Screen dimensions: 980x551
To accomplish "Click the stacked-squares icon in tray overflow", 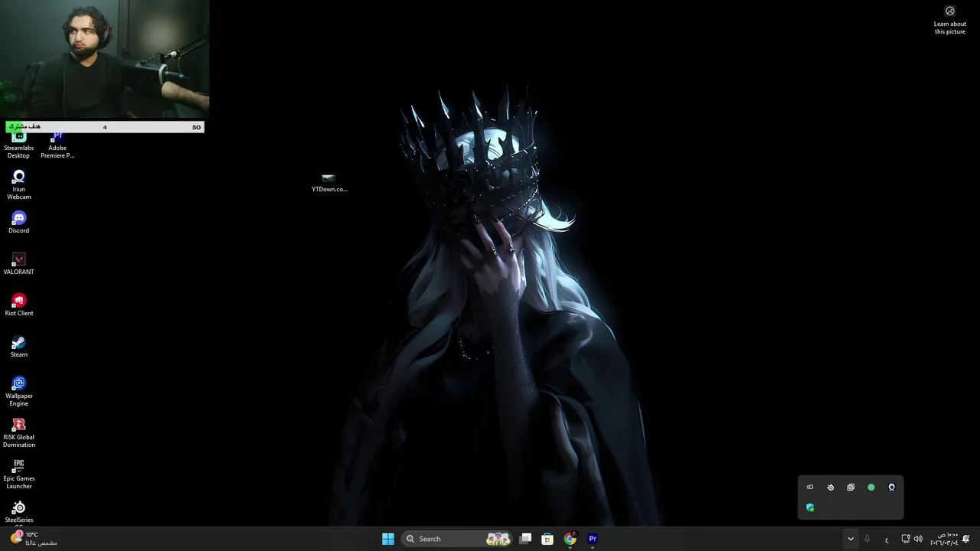I will coord(851,487).
